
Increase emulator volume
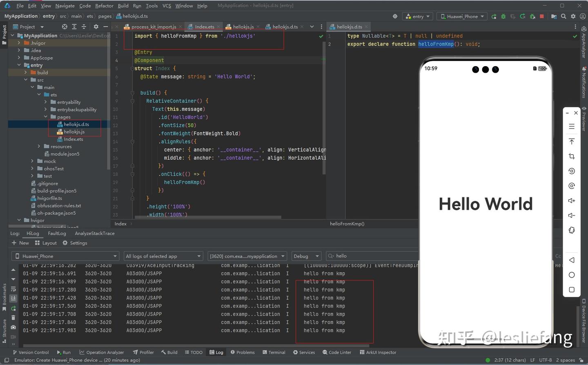point(572,200)
